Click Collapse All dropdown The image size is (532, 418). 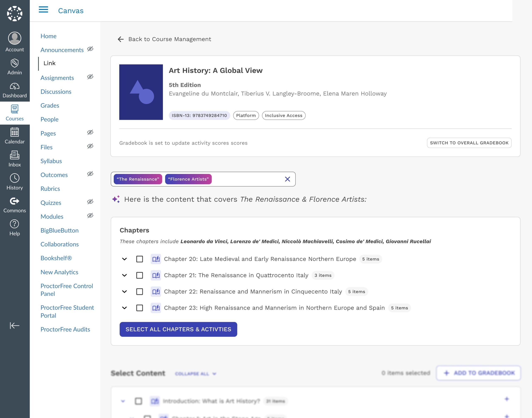coord(196,374)
